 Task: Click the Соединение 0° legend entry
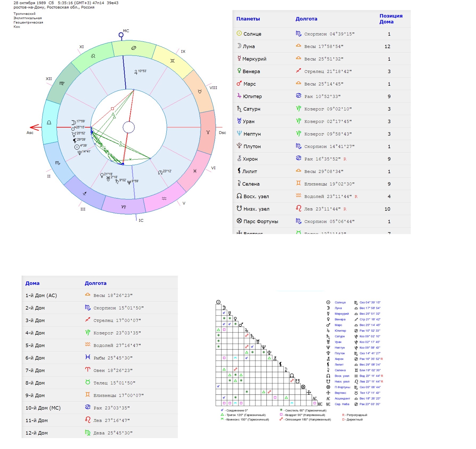click(x=234, y=410)
